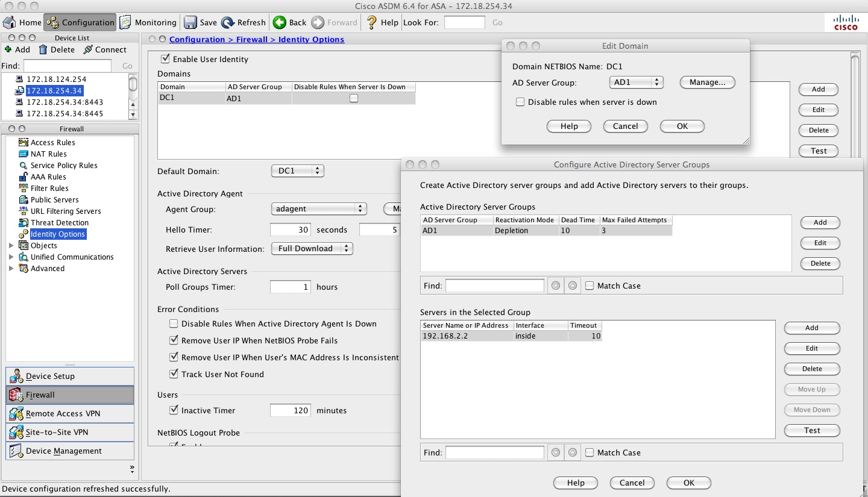Image resolution: width=868 pixels, height=497 pixels.
Task: Expand the Advanced tree node
Action: (11, 269)
